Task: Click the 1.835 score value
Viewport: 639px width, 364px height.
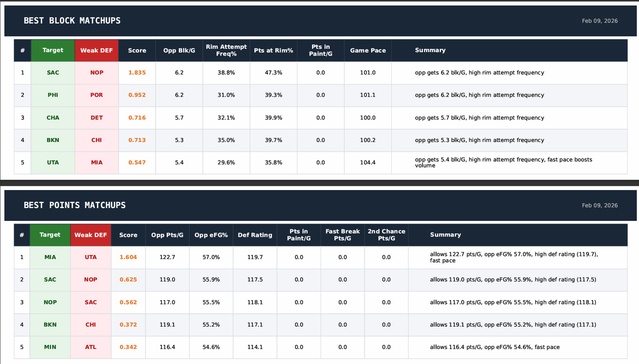Action: pyautogui.click(x=137, y=72)
